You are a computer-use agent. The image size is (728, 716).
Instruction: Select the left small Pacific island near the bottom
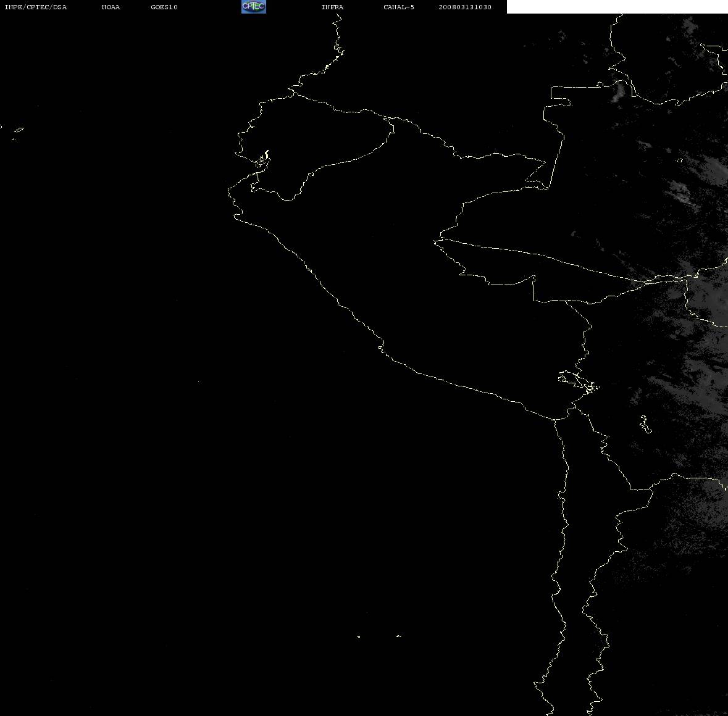coord(358,636)
